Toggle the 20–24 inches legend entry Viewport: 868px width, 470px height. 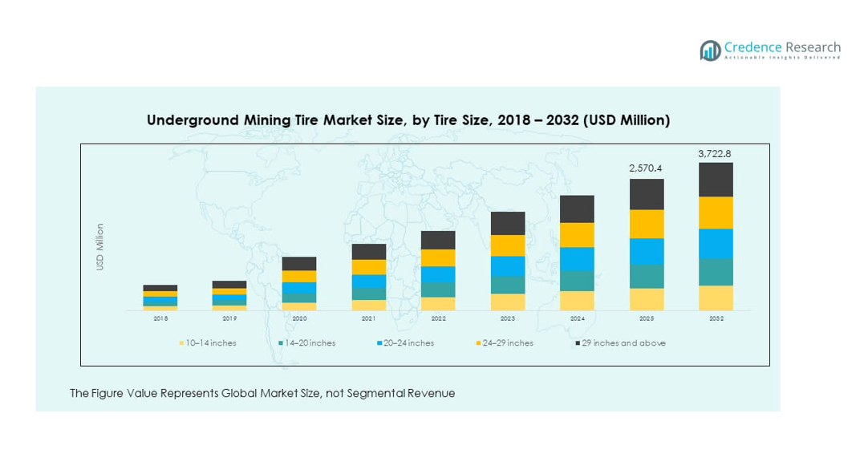tap(405, 343)
